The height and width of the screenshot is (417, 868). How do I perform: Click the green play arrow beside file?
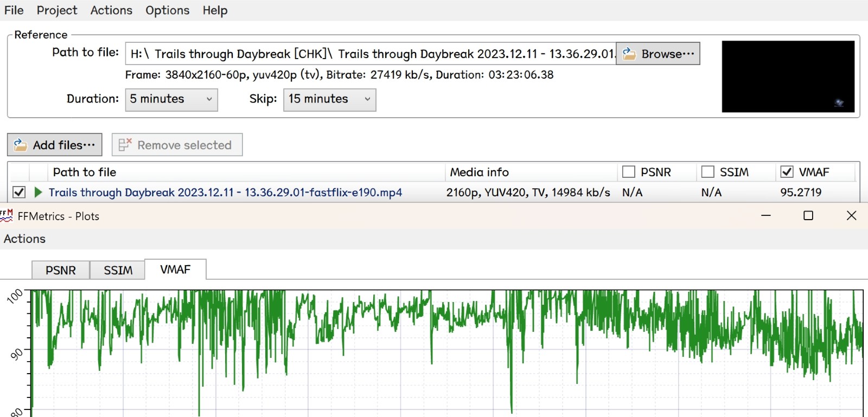[38, 193]
